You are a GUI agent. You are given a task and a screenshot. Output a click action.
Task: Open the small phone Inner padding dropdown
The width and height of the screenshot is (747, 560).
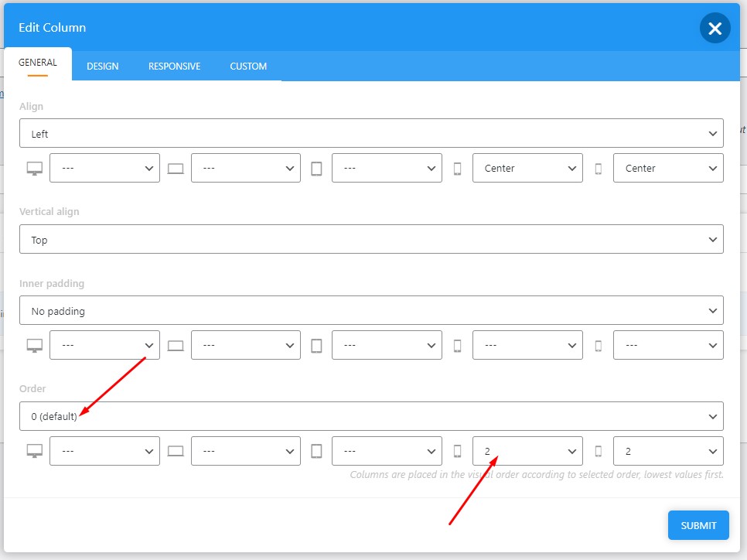[x=668, y=345]
